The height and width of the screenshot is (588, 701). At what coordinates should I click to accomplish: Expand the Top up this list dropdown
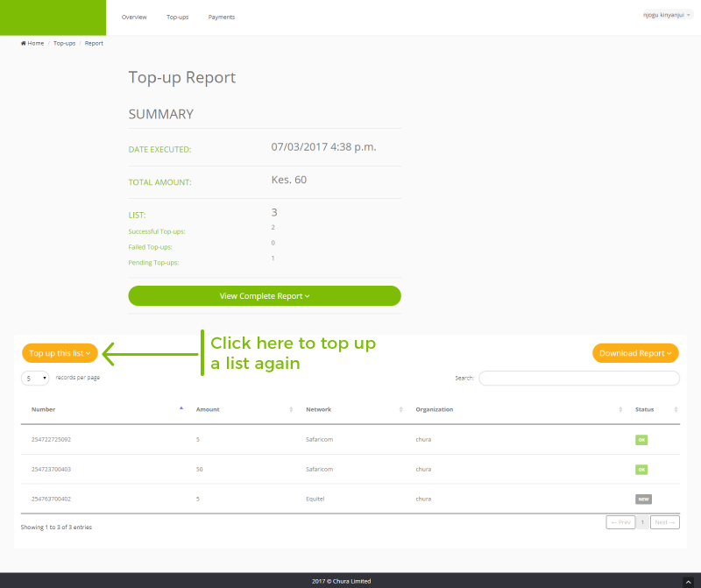tap(60, 353)
